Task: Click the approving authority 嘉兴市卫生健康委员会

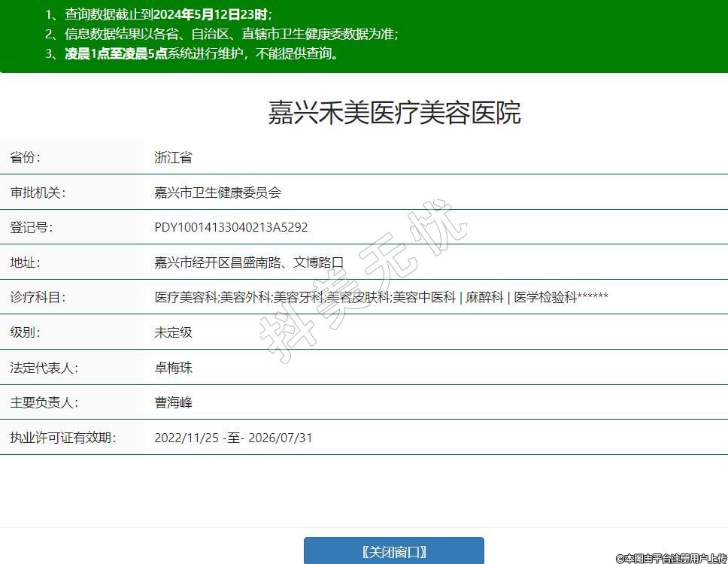Action: (217, 193)
